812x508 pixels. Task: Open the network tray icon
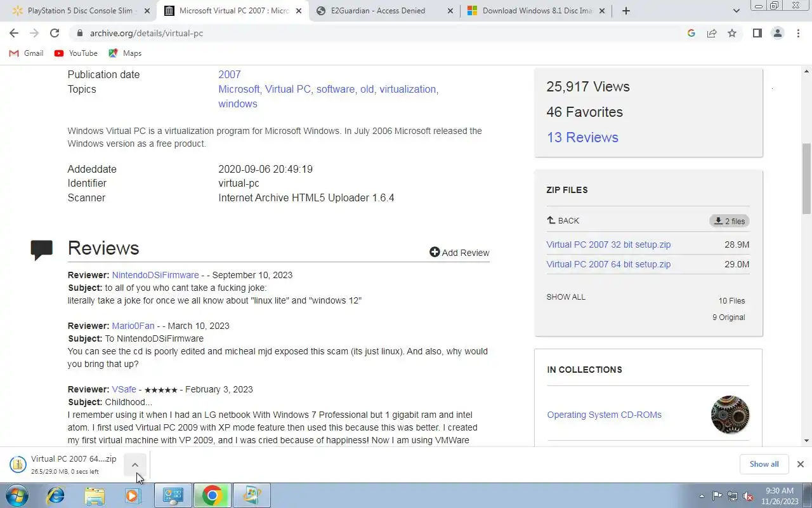pos(733,496)
